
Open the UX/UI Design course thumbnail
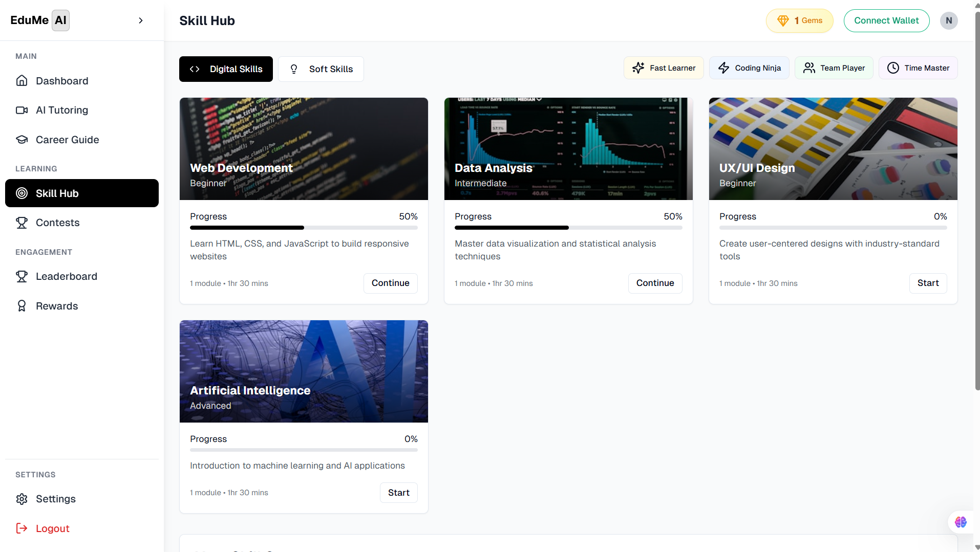[x=833, y=149]
